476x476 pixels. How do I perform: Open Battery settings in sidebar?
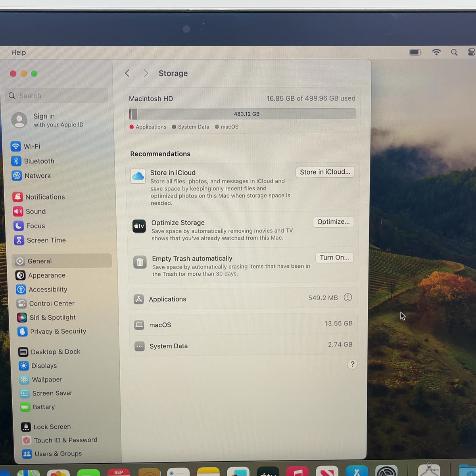pyautogui.click(x=38, y=407)
